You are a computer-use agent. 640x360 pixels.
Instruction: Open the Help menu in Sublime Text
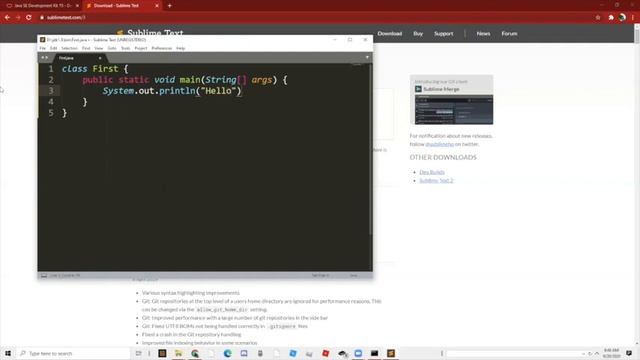coord(180,48)
